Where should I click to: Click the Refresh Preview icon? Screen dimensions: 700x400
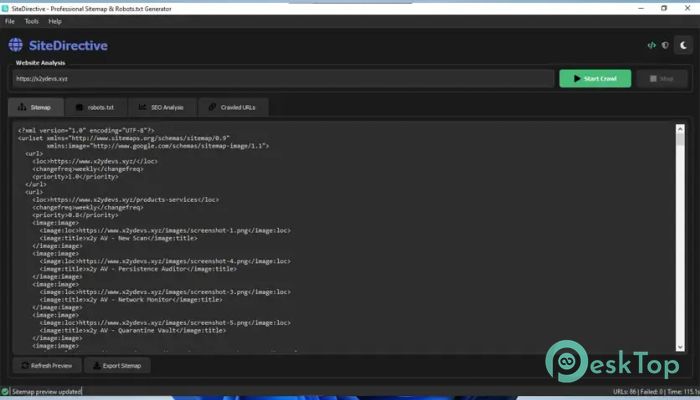25,366
